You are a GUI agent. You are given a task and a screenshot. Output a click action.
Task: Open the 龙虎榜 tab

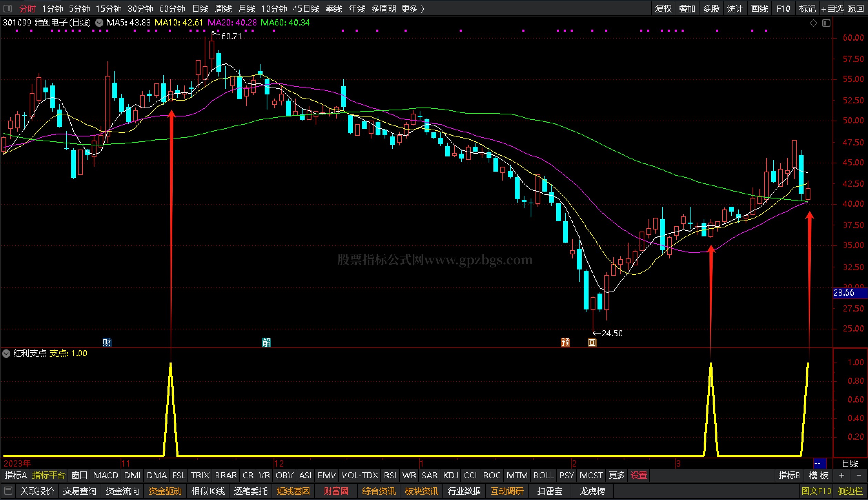(x=592, y=491)
